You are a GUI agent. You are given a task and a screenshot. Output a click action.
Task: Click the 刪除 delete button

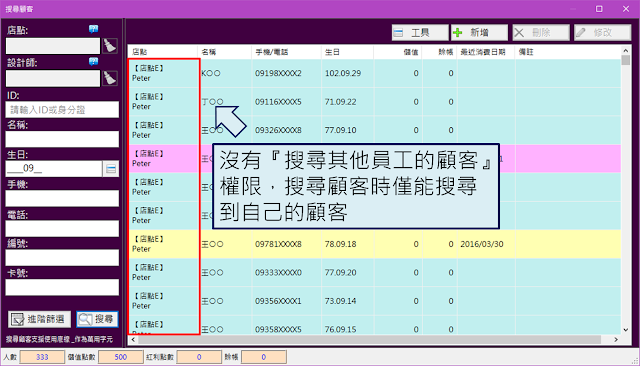[x=541, y=33]
